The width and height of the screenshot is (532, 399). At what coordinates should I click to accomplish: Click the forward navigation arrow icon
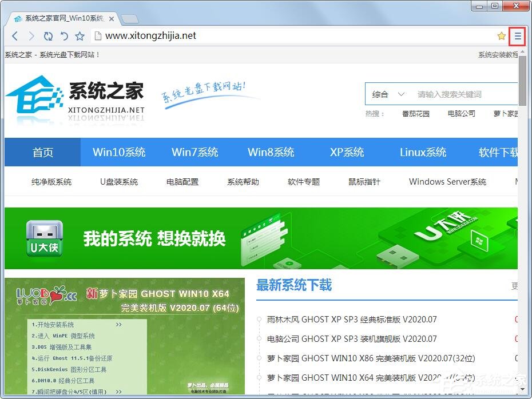tap(31, 35)
